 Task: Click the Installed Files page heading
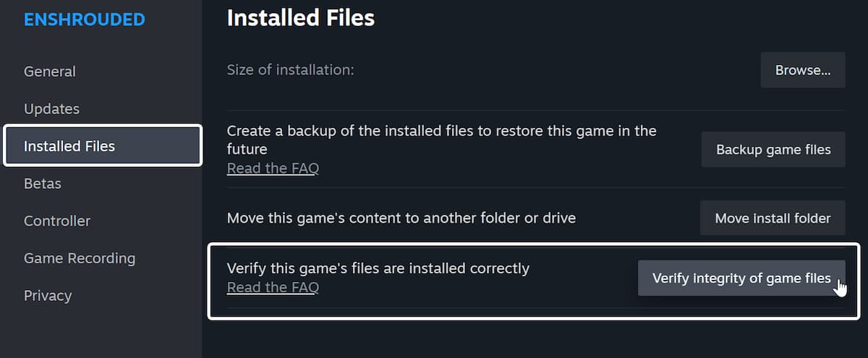301,17
